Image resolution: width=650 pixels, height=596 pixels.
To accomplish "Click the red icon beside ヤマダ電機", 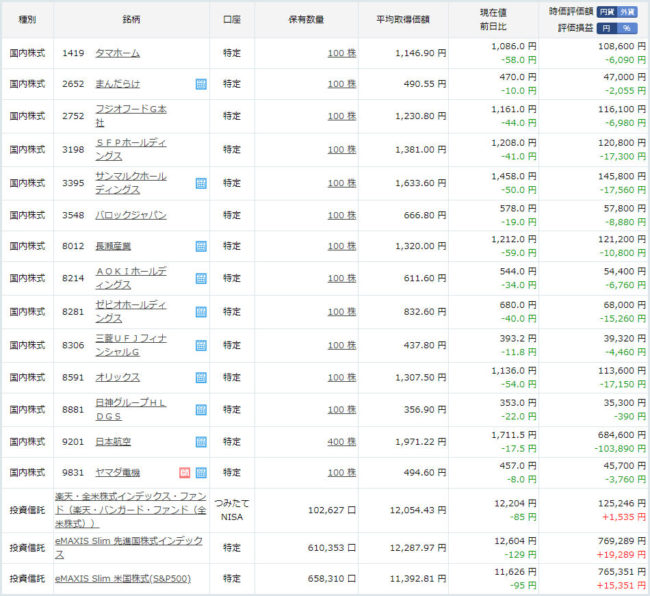I will click(x=184, y=472).
